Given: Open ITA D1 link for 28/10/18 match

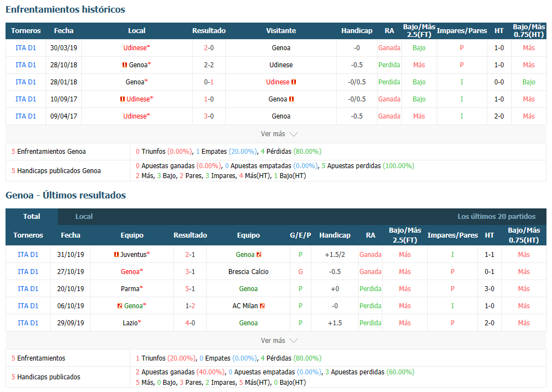Looking at the screenshot, I should coord(26,65).
